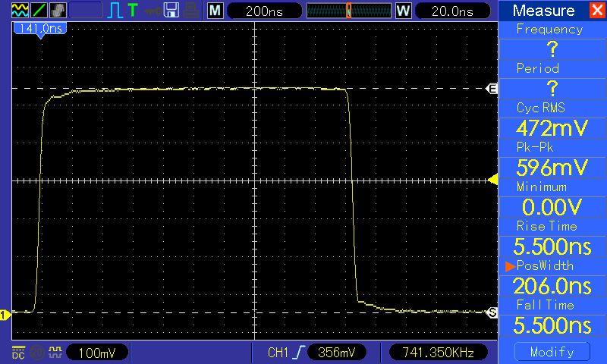Click the green T trigger status icon

click(133, 10)
